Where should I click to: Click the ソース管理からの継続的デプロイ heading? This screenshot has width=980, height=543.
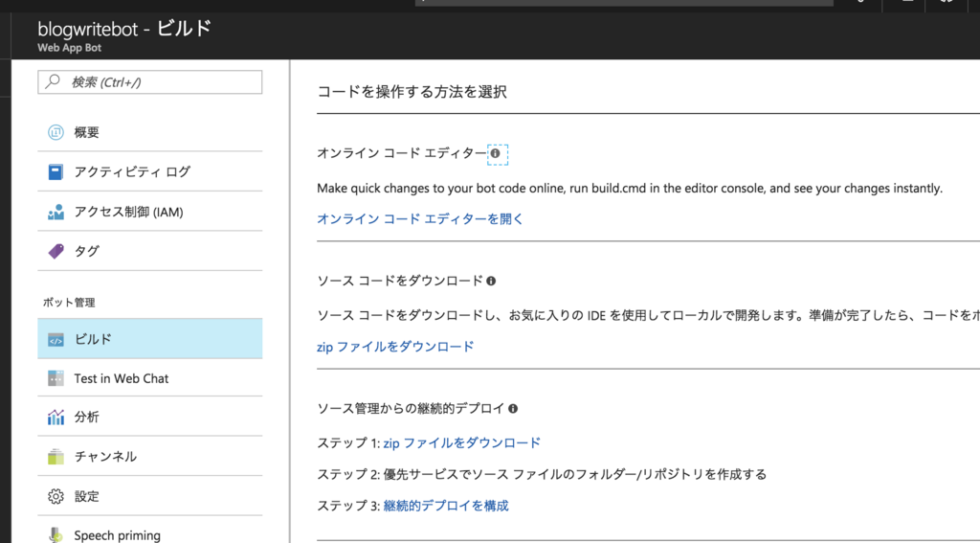coord(411,409)
